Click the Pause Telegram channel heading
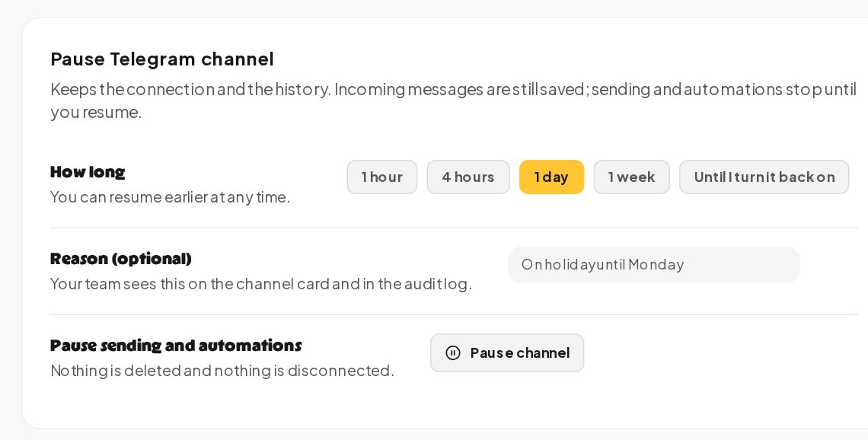This screenshot has height=440, width=868. [x=162, y=59]
